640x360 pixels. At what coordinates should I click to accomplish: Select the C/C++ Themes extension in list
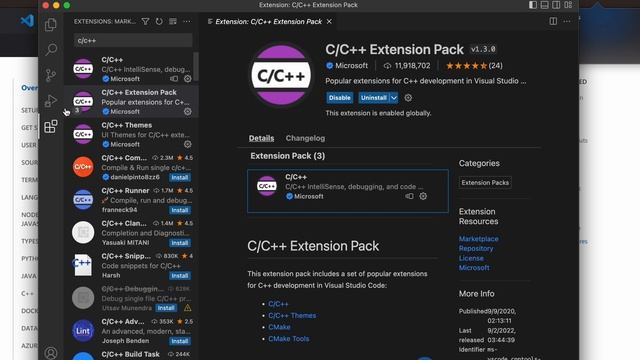(x=131, y=134)
